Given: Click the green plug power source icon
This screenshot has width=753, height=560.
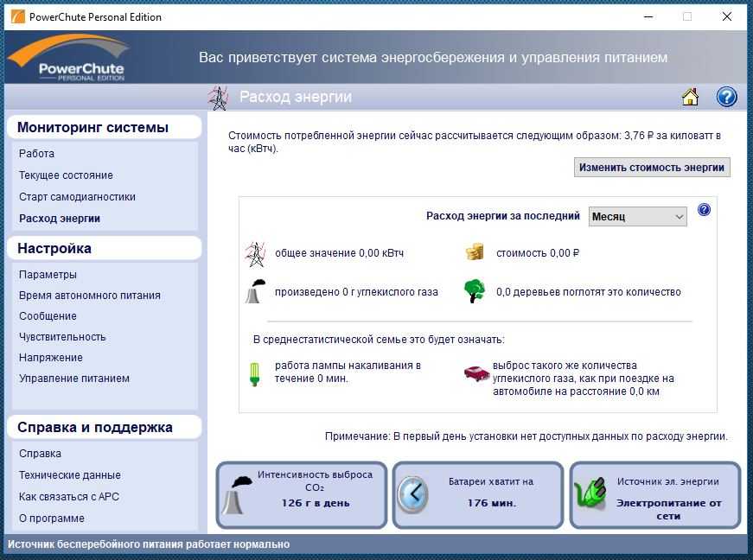Looking at the screenshot, I should [590, 496].
